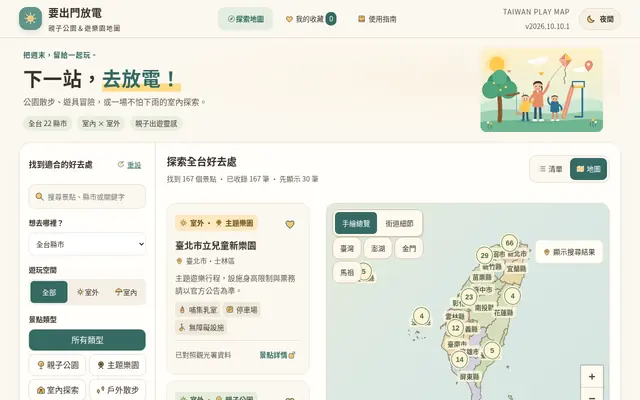Image resolution: width=640 pixels, height=400 pixels.
Task: Jump the map to 臺灣
Action: click(347, 248)
